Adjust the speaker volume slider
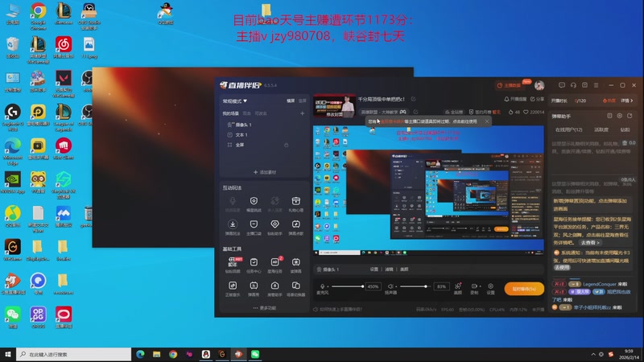Screen dimensions: 644x362 [415, 286]
